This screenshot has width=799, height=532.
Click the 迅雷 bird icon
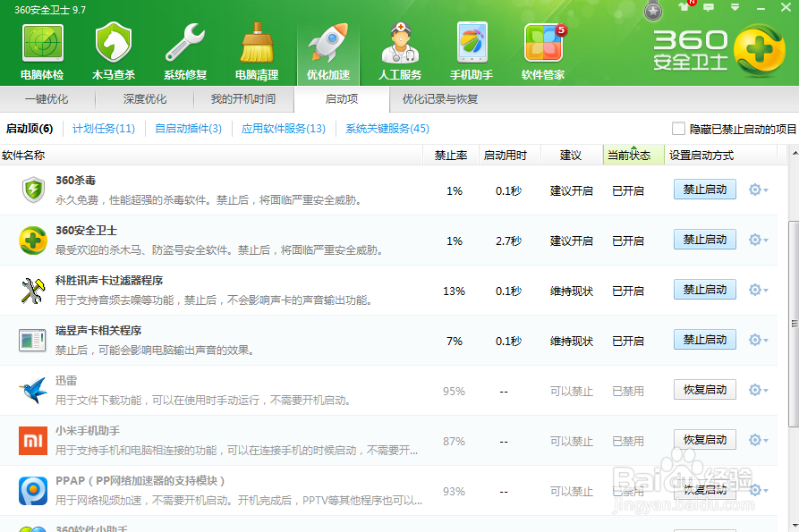(33, 391)
